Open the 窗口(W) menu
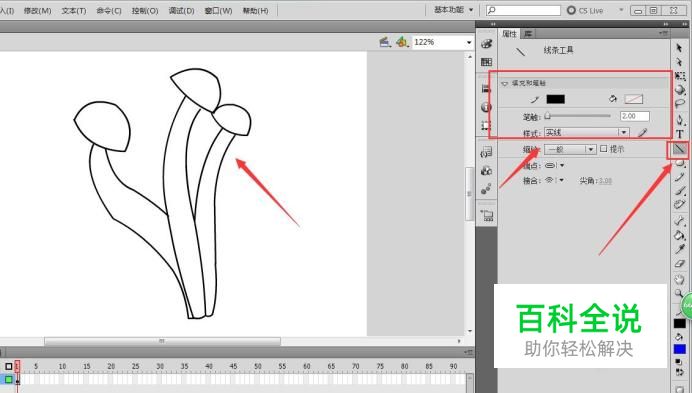Viewport: 692px width, 393px height. coord(218,11)
